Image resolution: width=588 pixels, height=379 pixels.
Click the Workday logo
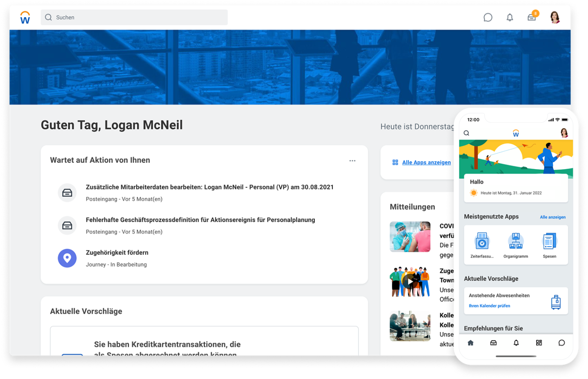tap(24, 17)
